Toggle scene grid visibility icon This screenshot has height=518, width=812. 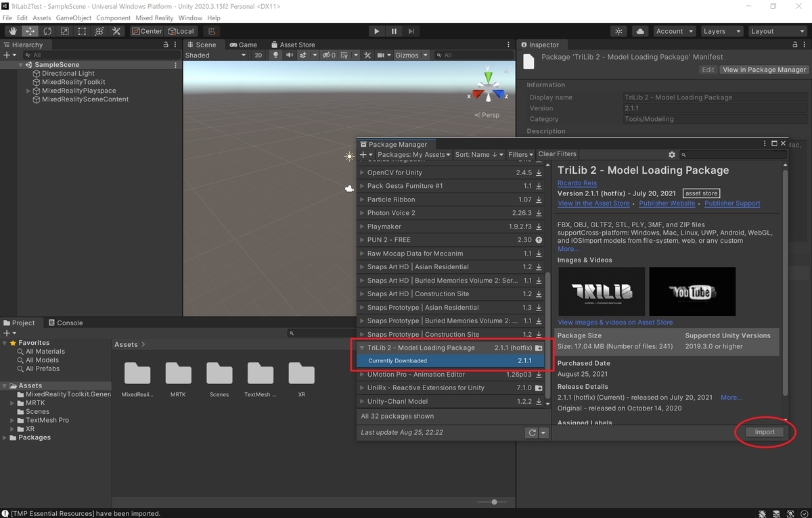coord(345,55)
